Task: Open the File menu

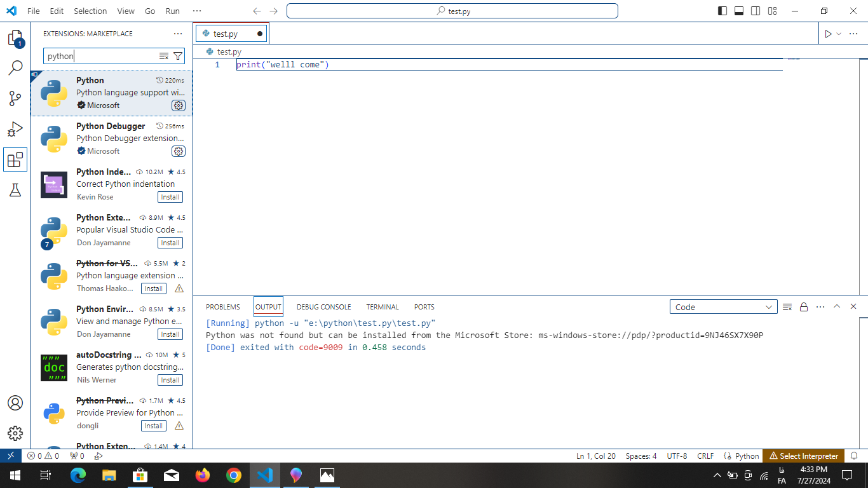Action: coord(34,11)
